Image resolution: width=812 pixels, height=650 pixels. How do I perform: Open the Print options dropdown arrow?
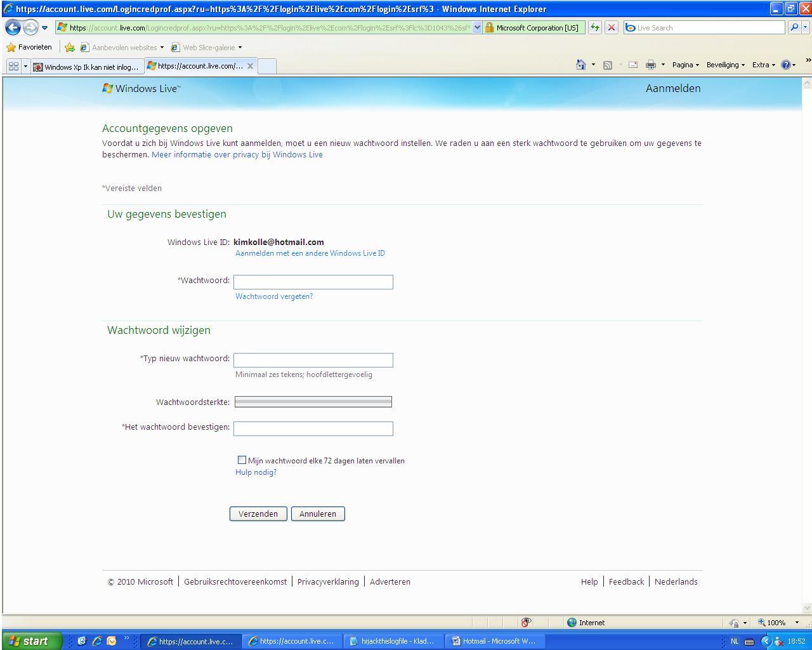coord(664,65)
